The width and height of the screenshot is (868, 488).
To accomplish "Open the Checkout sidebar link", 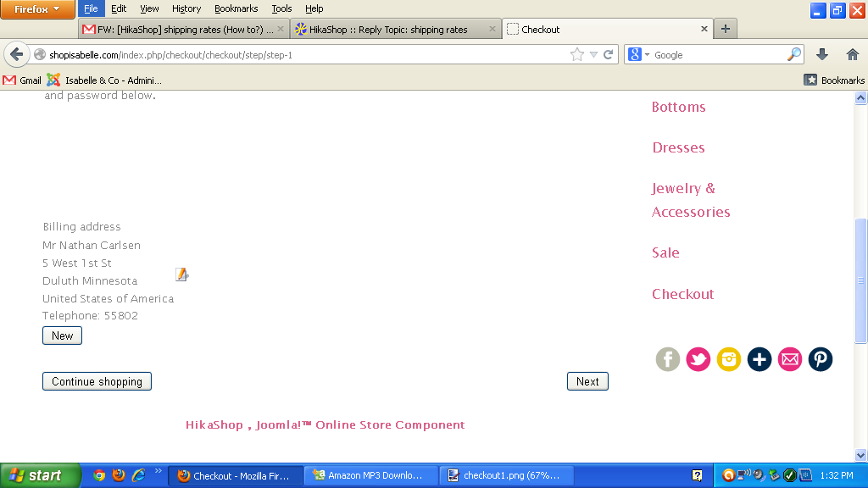I will pos(682,294).
